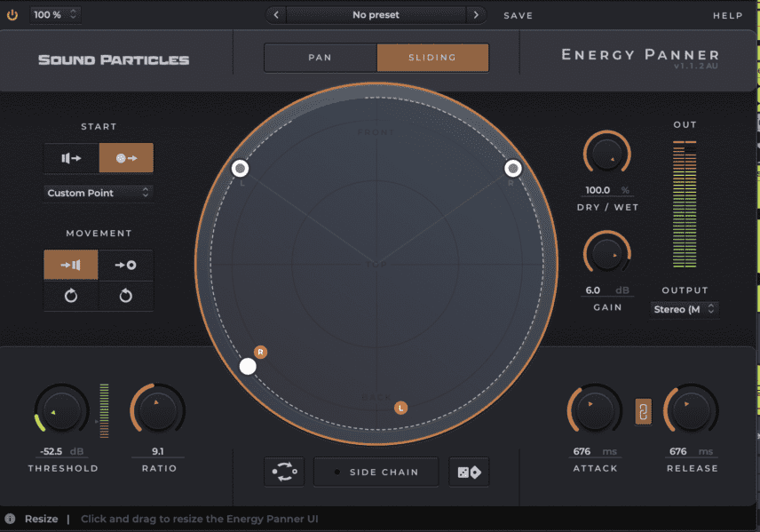Image resolution: width=760 pixels, height=532 pixels.
Task: Click the ATTACK label
Action: (595, 468)
